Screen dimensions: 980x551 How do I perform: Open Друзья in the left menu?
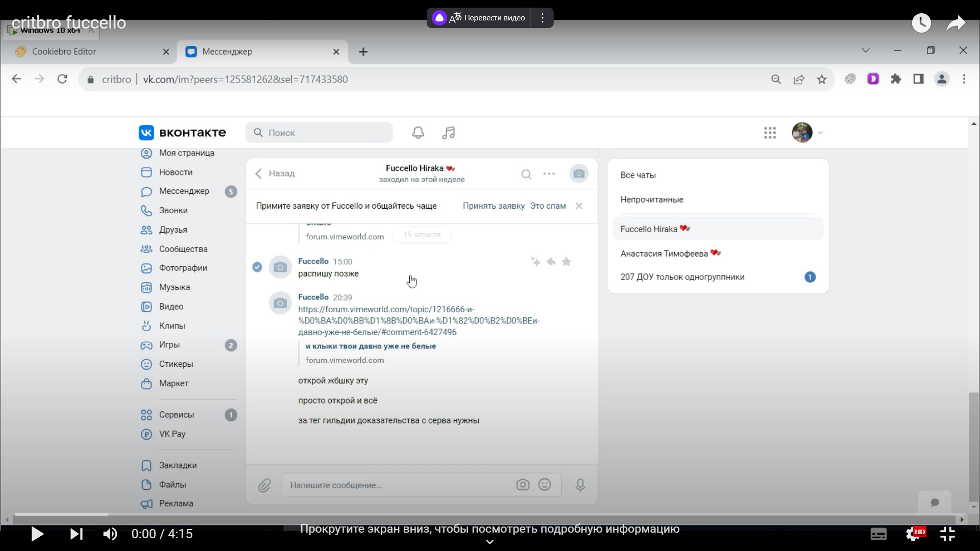coord(173,230)
